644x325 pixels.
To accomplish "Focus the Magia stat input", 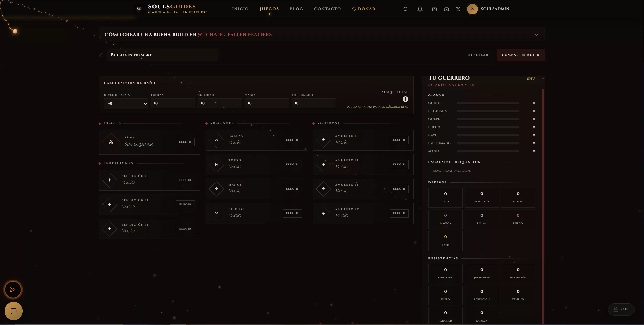I will (267, 103).
